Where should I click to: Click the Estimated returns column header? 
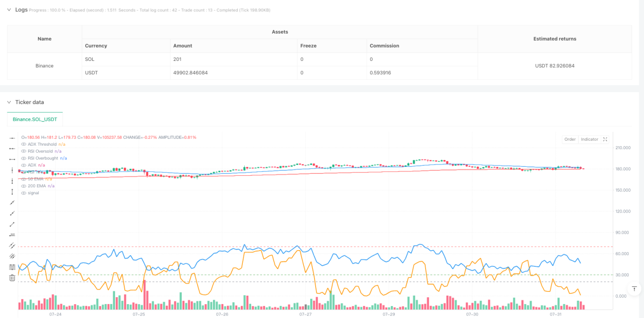(x=555, y=39)
